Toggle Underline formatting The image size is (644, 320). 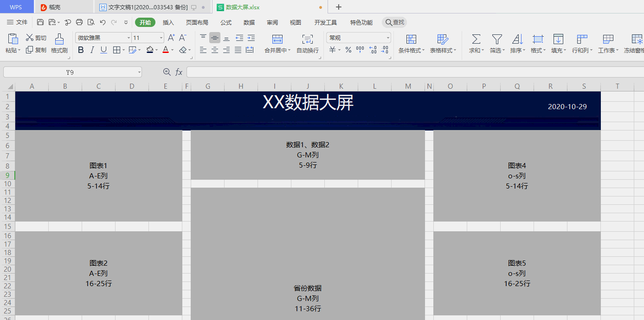[103, 50]
